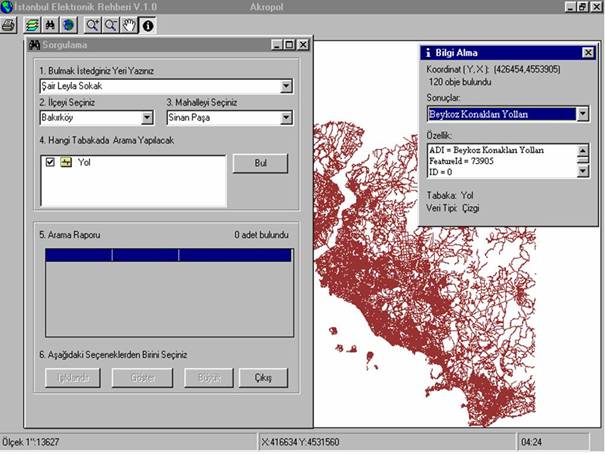
Task: Select the Zoom In magnifier tool
Action: [92, 24]
